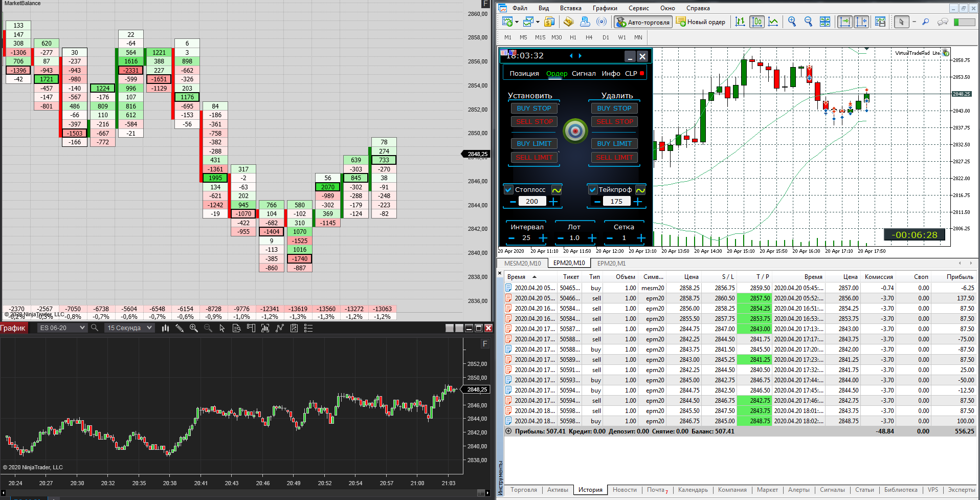The width and height of the screenshot is (980, 500).
Task: Open the Графики menu
Action: coord(605,8)
